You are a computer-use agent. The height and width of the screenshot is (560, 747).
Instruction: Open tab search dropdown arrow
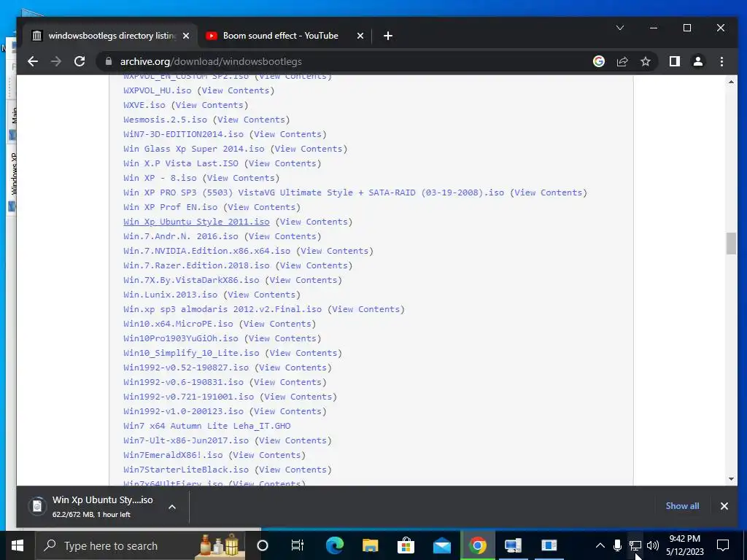coord(620,28)
